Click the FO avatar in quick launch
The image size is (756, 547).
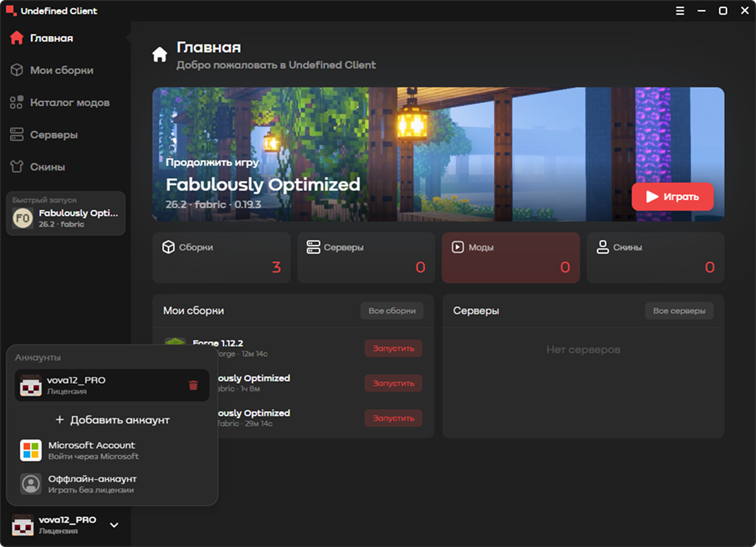coord(23,218)
